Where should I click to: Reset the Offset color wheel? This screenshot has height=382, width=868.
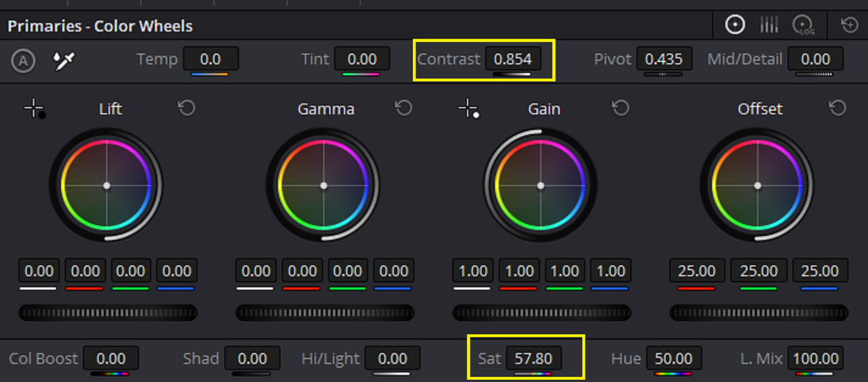point(837,108)
